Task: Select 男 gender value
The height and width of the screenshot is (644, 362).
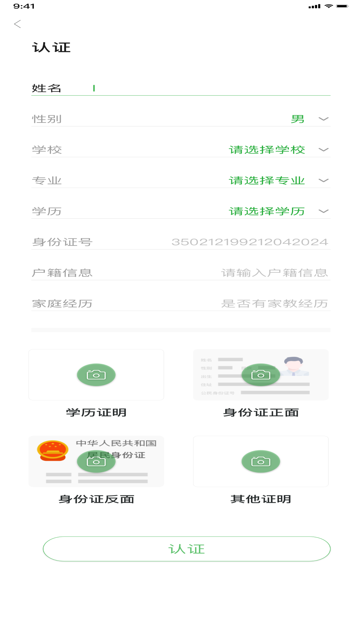Action: (298, 119)
